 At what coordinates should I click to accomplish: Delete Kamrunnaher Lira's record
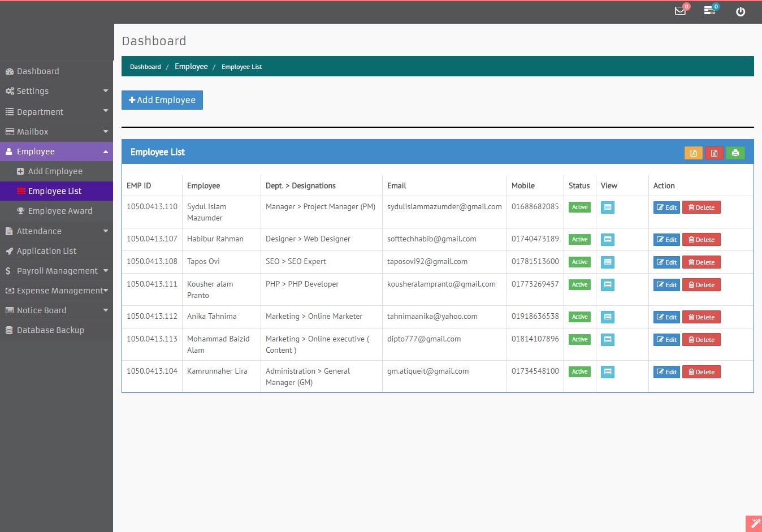tap(702, 372)
